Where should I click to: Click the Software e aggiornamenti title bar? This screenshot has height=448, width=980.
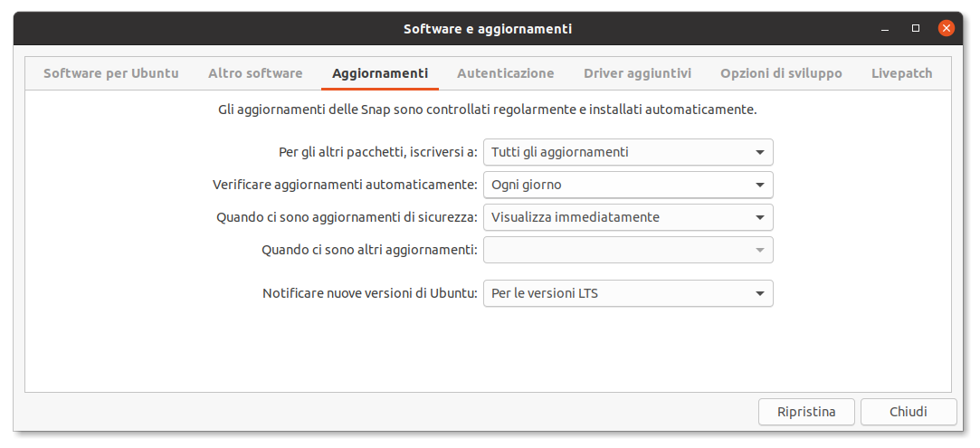click(x=487, y=29)
